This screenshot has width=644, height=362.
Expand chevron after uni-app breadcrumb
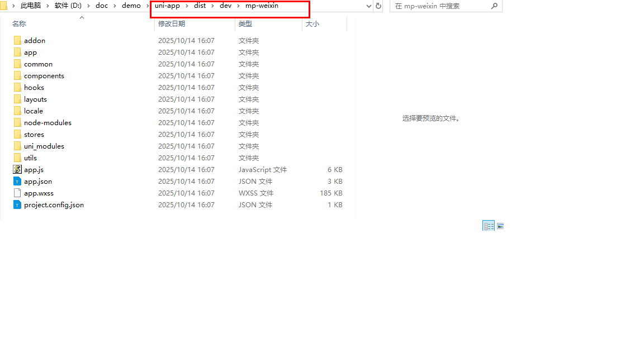coord(187,6)
